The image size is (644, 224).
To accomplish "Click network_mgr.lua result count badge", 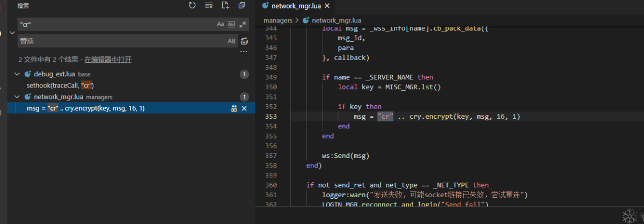I will (244, 97).
